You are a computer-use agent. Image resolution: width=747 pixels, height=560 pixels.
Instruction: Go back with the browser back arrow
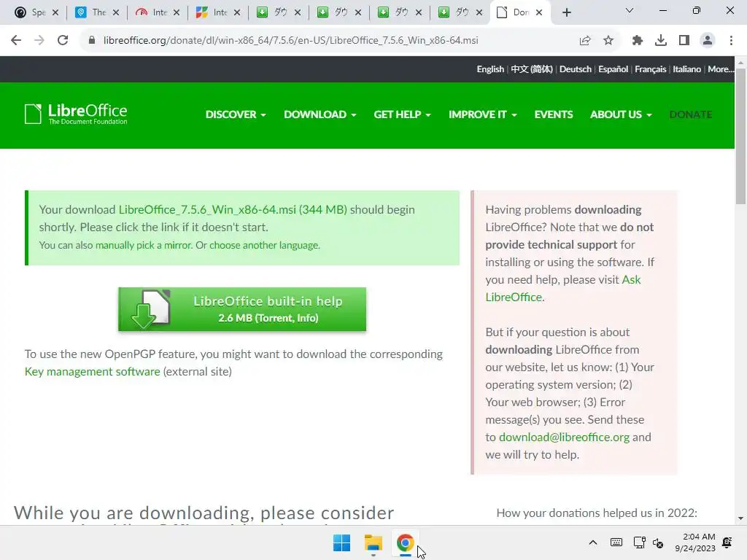pyautogui.click(x=16, y=41)
